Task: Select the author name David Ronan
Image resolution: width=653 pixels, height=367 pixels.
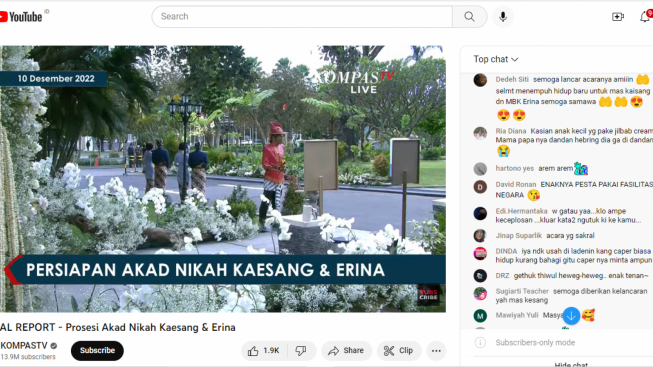Action: (516, 184)
